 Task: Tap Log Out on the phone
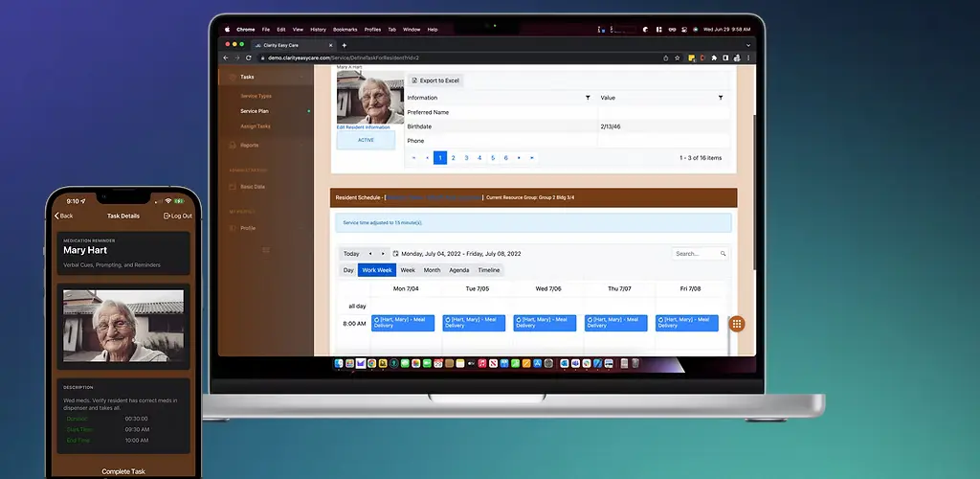(177, 216)
